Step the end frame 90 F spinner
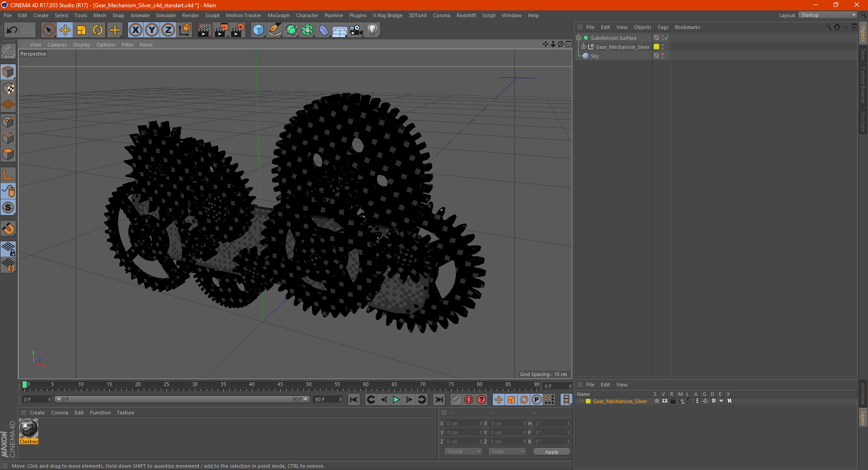The width and height of the screenshot is (868, 470). (340, 399)
